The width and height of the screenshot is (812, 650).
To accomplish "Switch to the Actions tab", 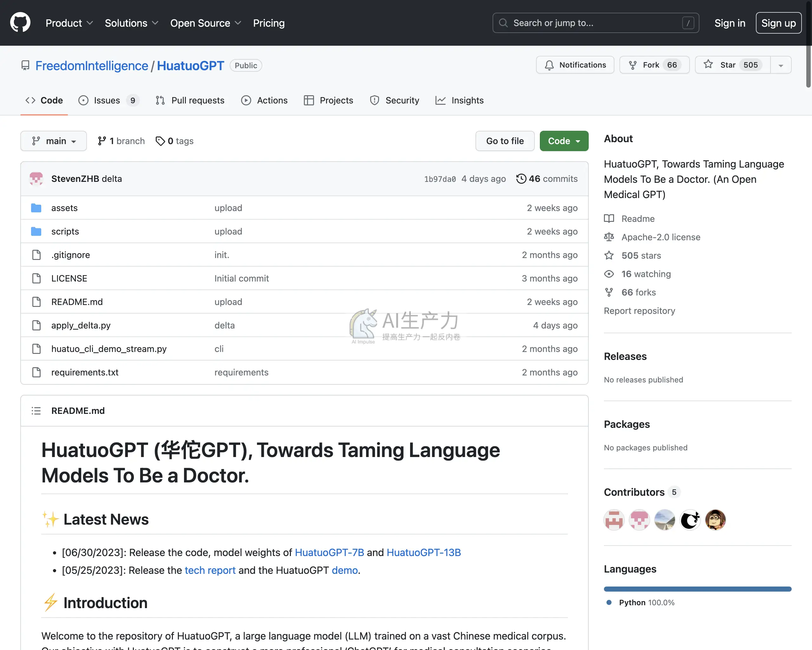I will point(265,100).
